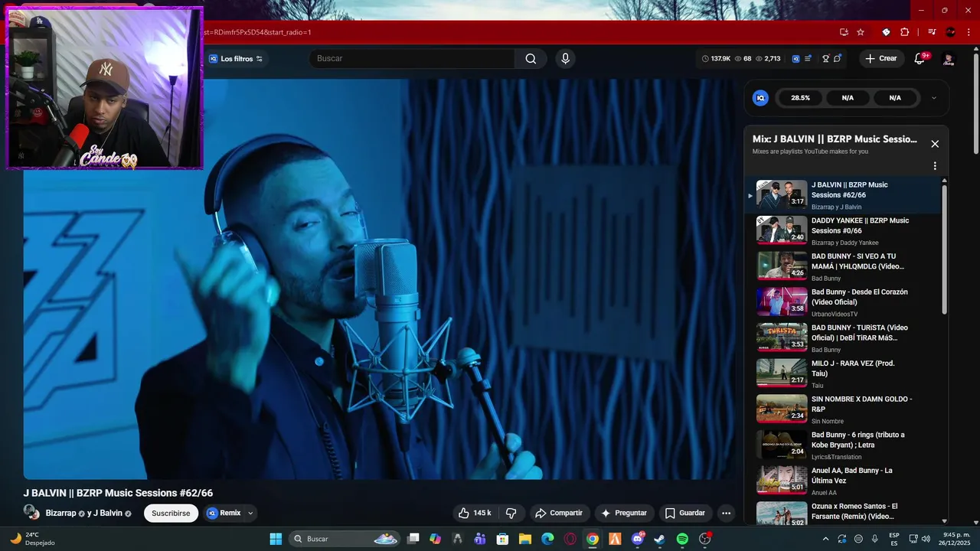Open Discord from the taskbar
The image size is (980, 551).
638,539
